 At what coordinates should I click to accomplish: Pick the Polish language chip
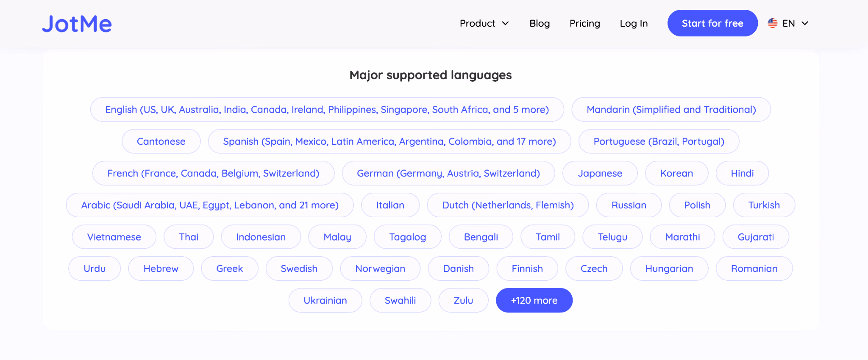[x=697, y=205]
